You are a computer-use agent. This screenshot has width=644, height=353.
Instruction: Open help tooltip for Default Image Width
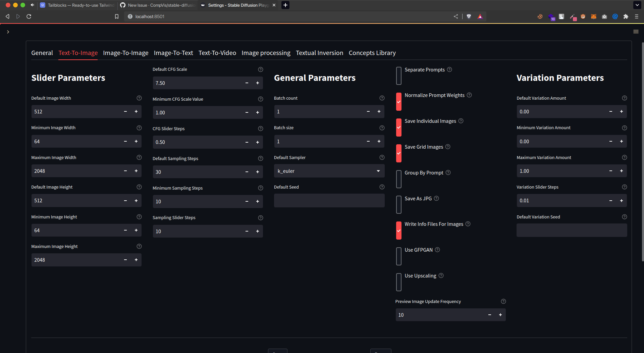click(x=139, y=98)
